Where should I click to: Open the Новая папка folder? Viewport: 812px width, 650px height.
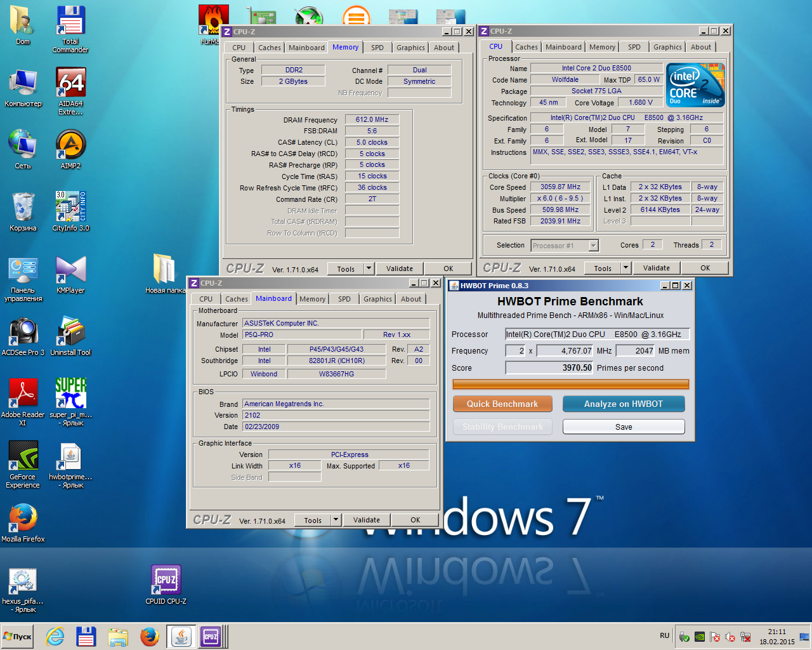[x=165, y=274]
